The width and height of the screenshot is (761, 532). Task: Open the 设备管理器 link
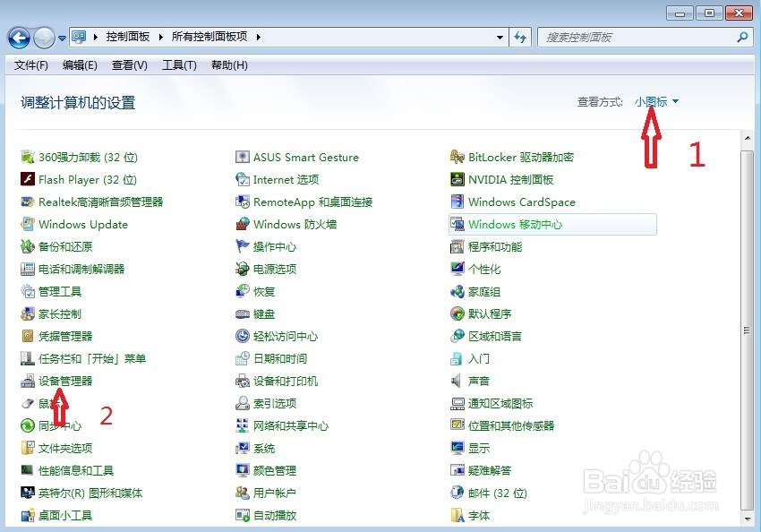coord(65,381)
